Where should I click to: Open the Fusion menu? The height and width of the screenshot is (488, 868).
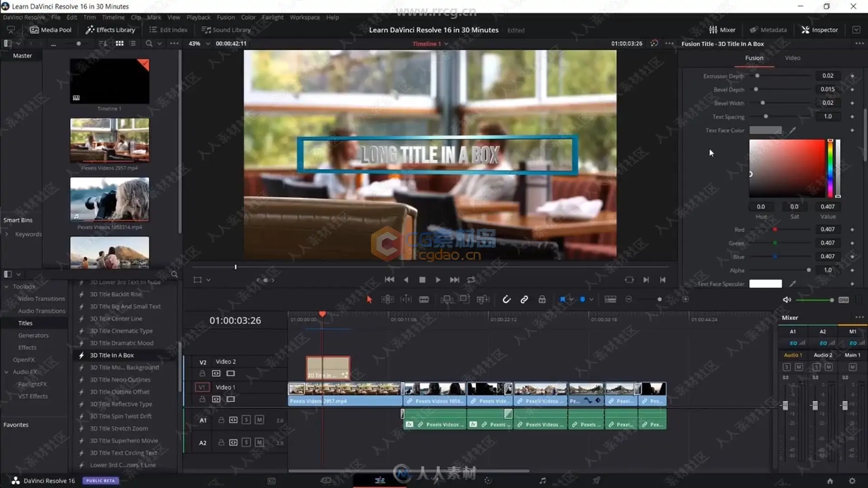(x=226, y=17)
